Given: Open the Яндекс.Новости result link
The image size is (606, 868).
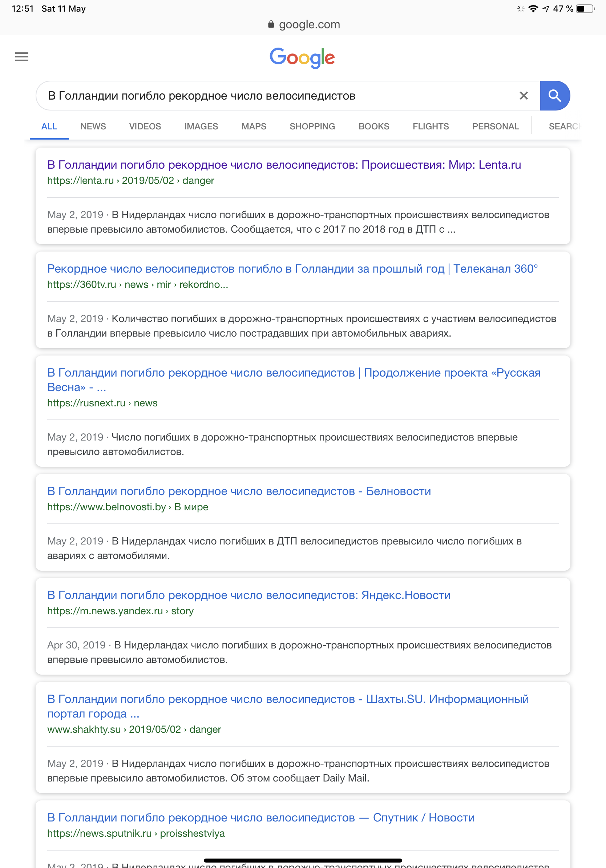Looking at the screenshot, I should pyautogui.click(x=249, y=595).
